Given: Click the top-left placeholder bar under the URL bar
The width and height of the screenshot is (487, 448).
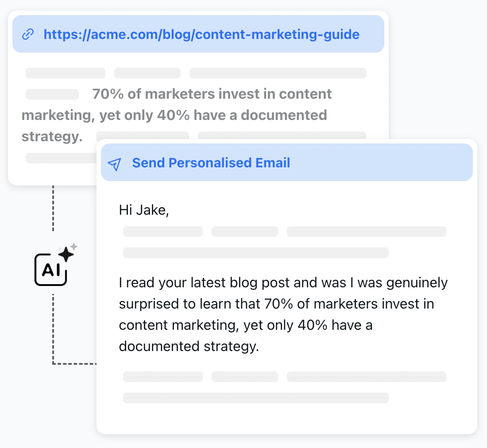Looking at the screenshot, I should (66, 73).
